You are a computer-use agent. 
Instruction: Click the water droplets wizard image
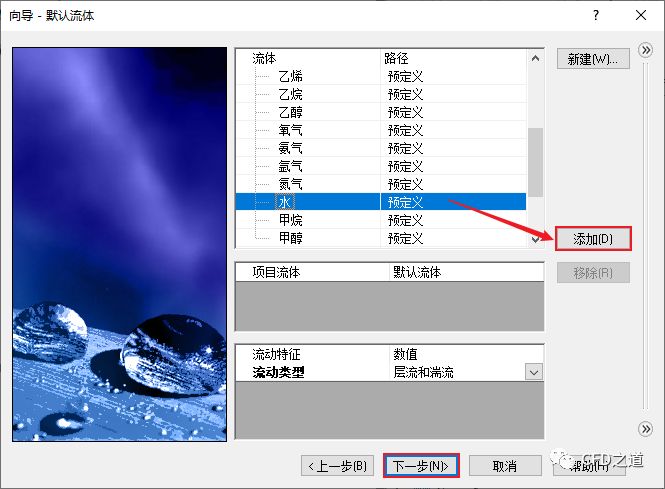pos(120,244)
